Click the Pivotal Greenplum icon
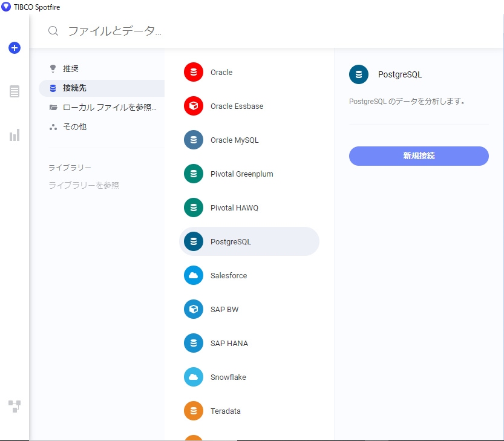The image size is (504, 441). tap(194, 174)
